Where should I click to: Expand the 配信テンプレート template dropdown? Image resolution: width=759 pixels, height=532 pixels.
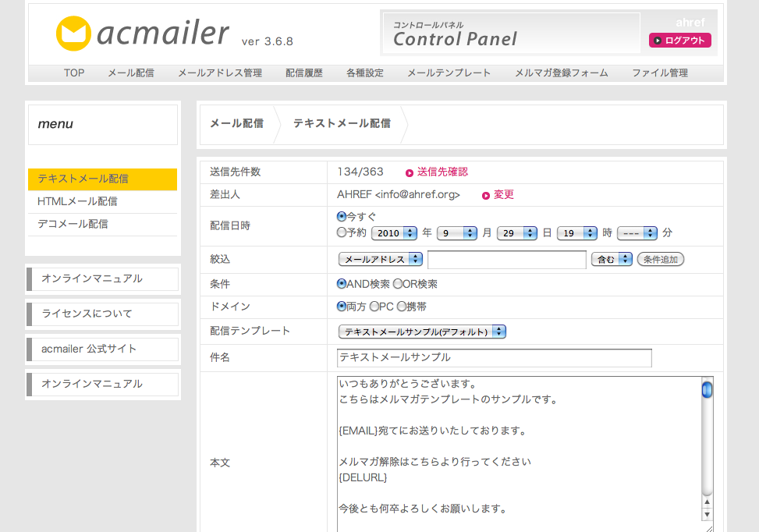coord(422,332)
